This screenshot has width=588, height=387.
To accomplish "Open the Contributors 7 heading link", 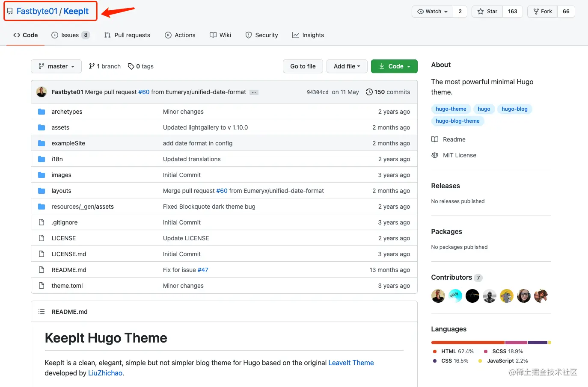I will pos(457,278).
